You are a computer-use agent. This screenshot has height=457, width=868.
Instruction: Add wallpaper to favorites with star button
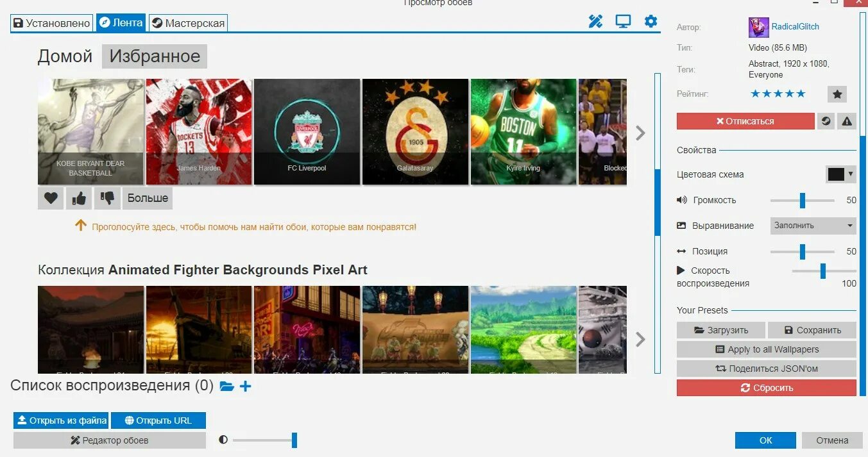tap(837, 94)
